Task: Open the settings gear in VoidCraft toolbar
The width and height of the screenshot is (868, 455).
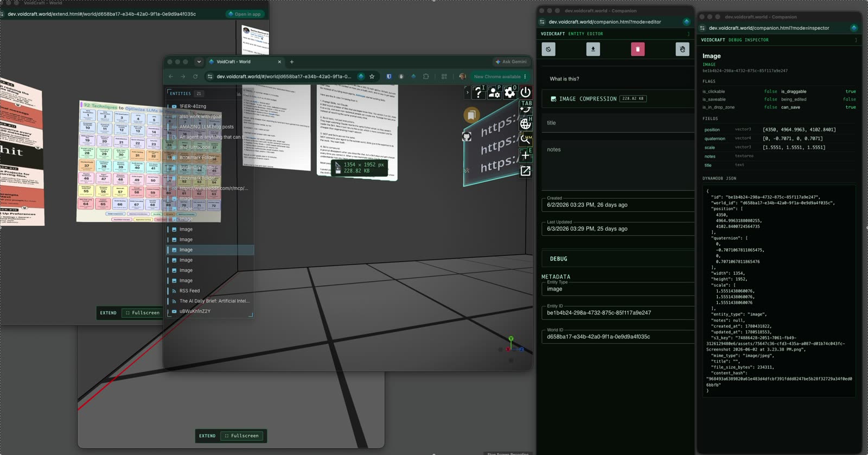Action: pyautogui.click(x=509, y=93)
